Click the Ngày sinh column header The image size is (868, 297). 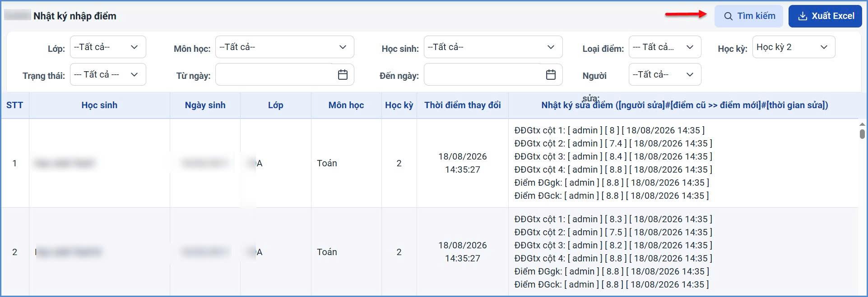(x=205, y=105)
